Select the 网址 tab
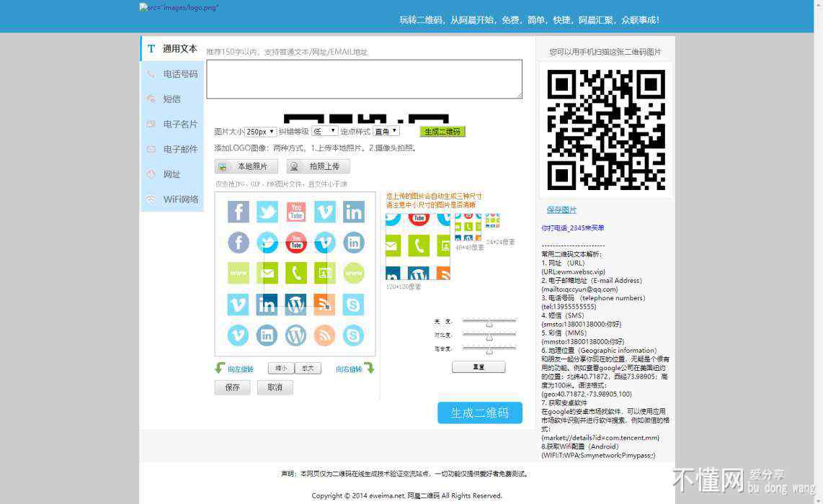The image size is (823, 504). click(172, 174)
